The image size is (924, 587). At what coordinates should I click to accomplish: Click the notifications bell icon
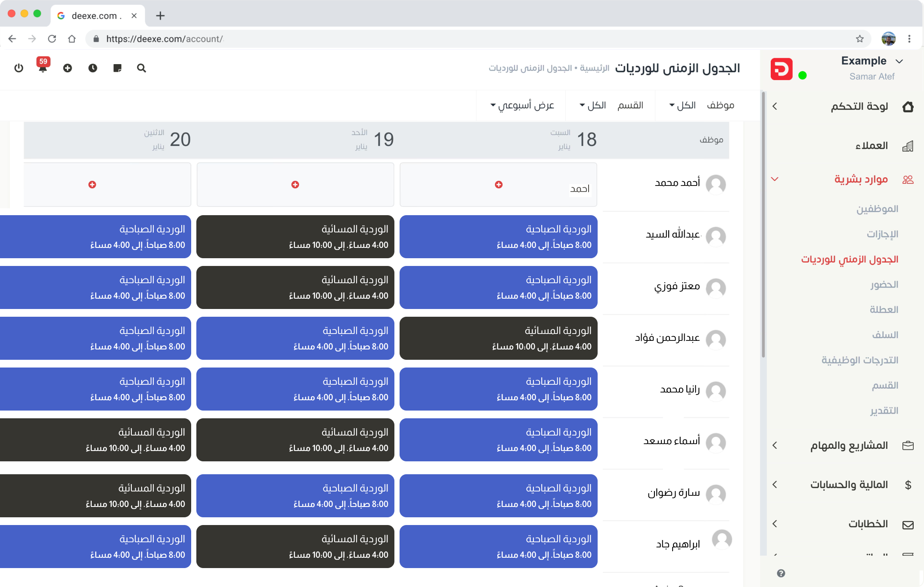coord(43,68)
